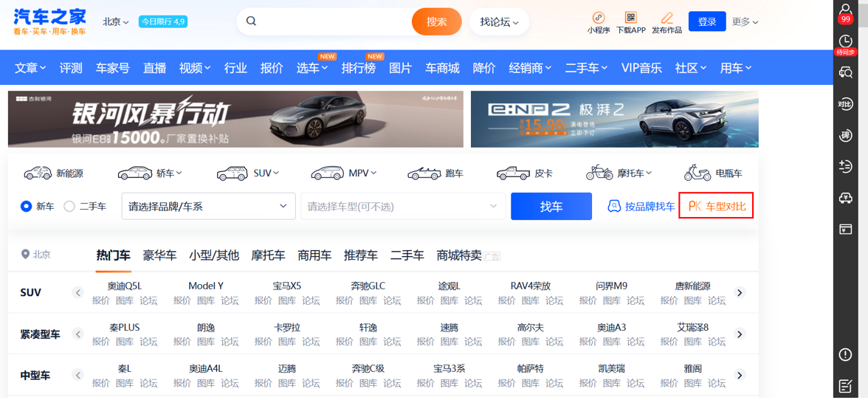868x400 pixels.
Task: Click the orange 搜索 button
Action: 437,21
